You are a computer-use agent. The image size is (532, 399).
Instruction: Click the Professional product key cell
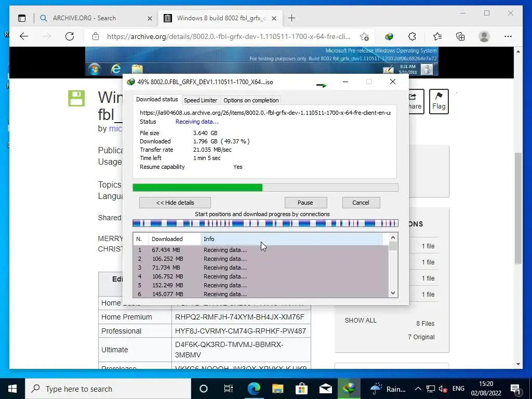tap(241, 331)
